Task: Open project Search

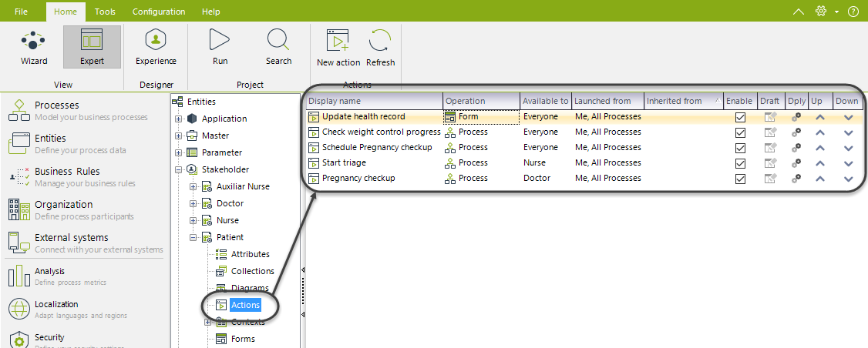Action: (x=278, y=48)
